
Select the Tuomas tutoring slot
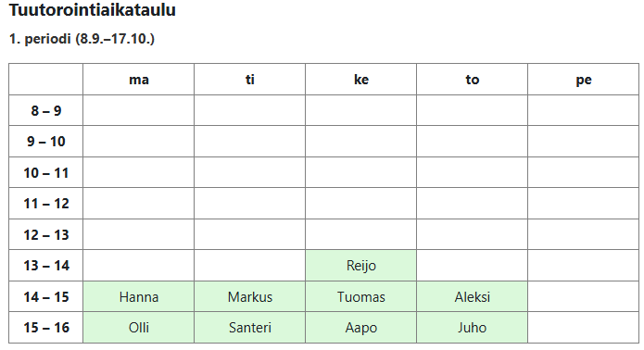click(360, 296)
